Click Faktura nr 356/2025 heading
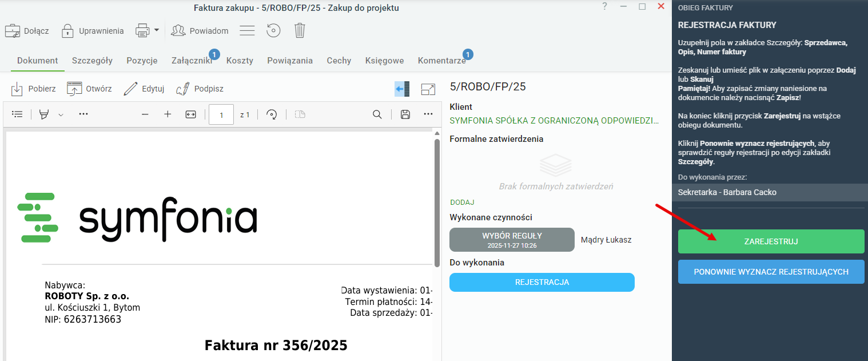Image resolution: width=868 pixels, height=361 pixels. [x=276, y=346]
